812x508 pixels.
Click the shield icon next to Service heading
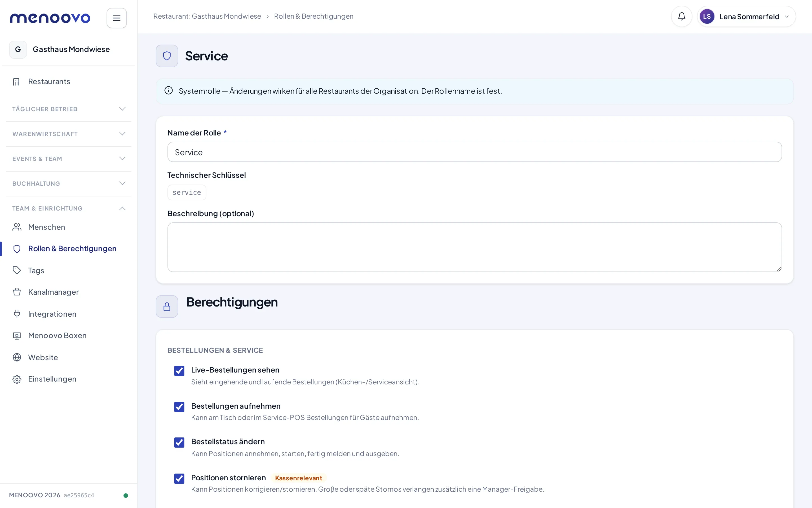(x=167, y=56)
